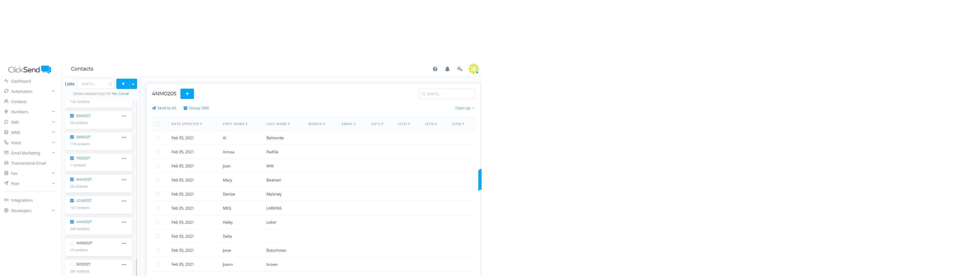Confirm list deletion by clicking Yes
Viewport: 980px width, 276px height.
tap(114, 94)
